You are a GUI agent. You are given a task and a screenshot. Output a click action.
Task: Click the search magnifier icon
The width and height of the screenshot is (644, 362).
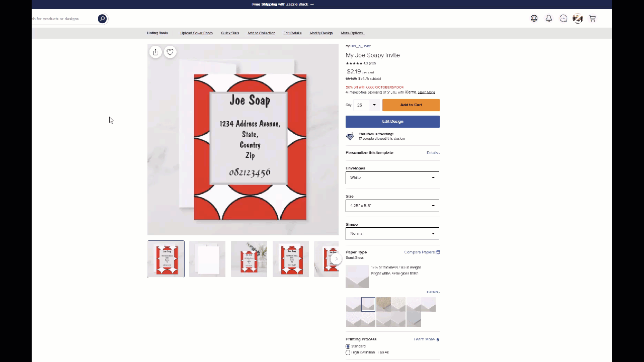102,19
